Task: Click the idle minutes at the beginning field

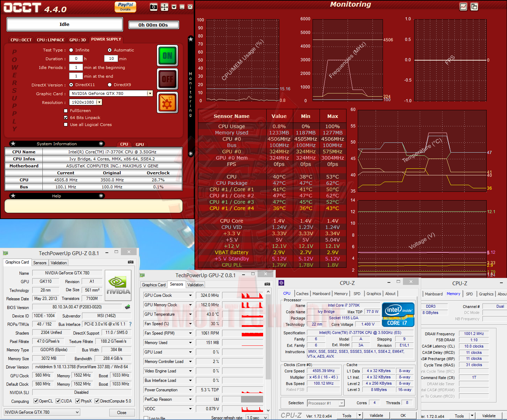Action: pyautogui.click(x=76, y=67)
